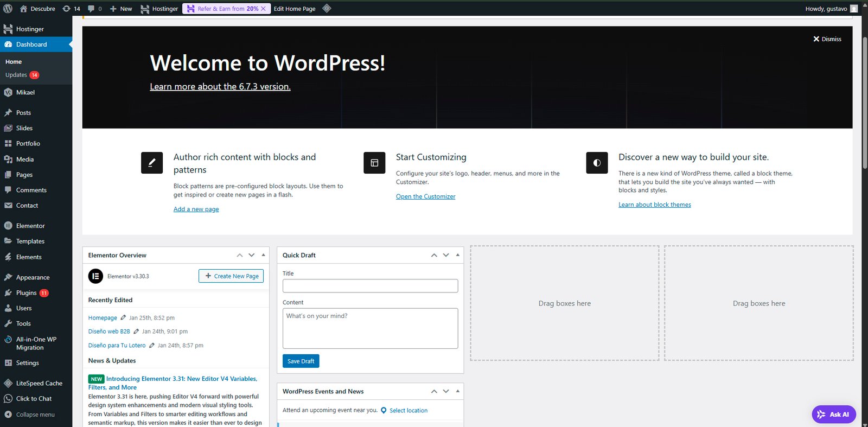The image size is (868, 427).
Task: Click Learn about block themes link
Action: tap(655, 205)
